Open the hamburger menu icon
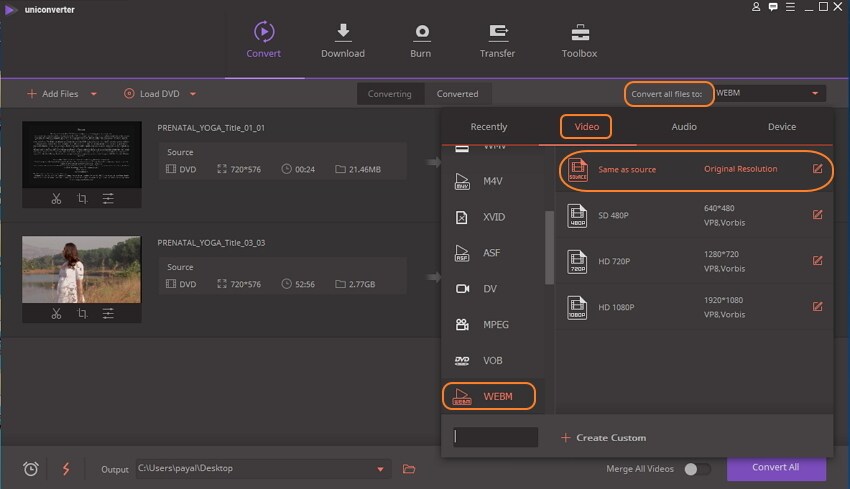 coord(790,7)
